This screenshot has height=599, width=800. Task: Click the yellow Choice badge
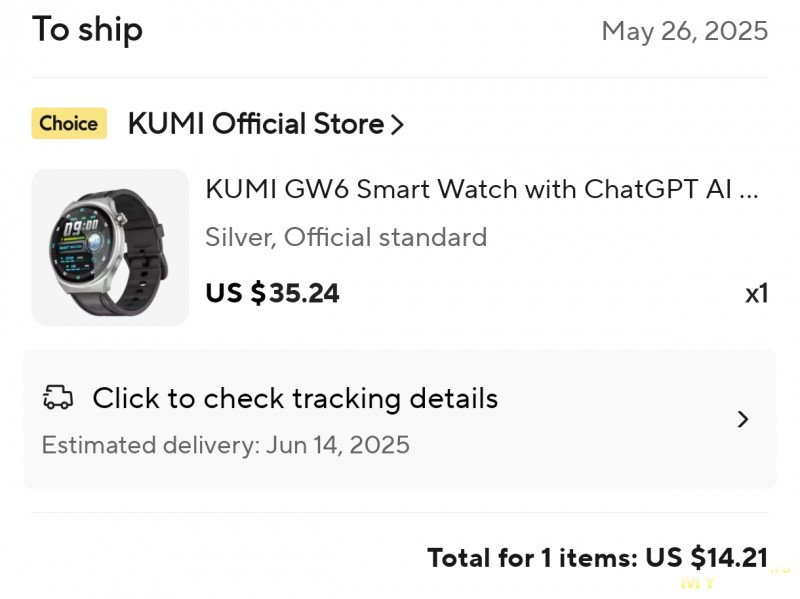coord(69,123)
